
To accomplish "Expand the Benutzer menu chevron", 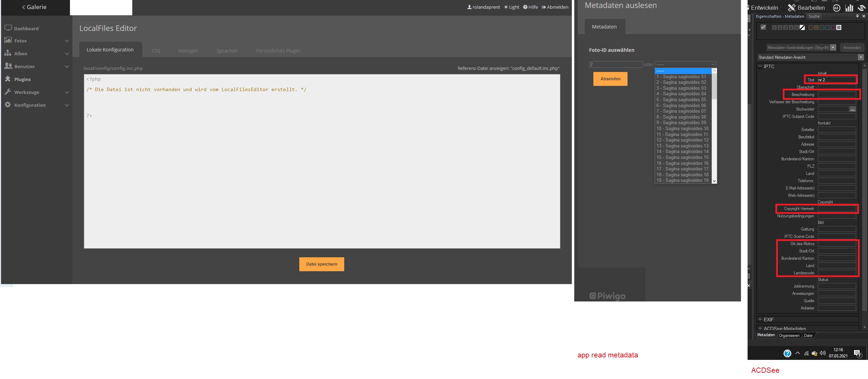I will pos(67,67).
